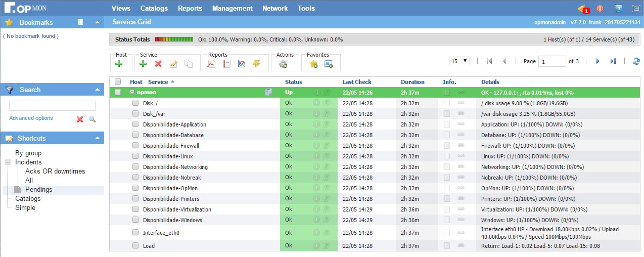Tick the Interface_eth0 row checkbox
This screenshot has height=257, width=644.
135,233
